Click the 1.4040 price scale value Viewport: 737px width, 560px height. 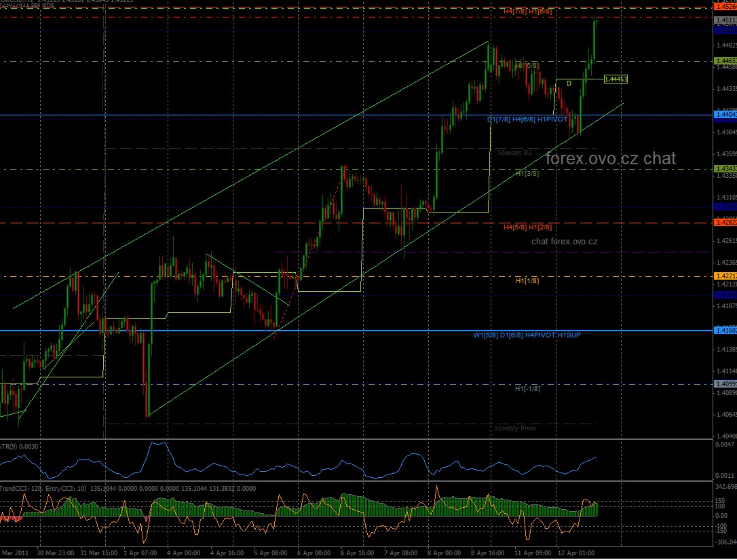[726, 436]
